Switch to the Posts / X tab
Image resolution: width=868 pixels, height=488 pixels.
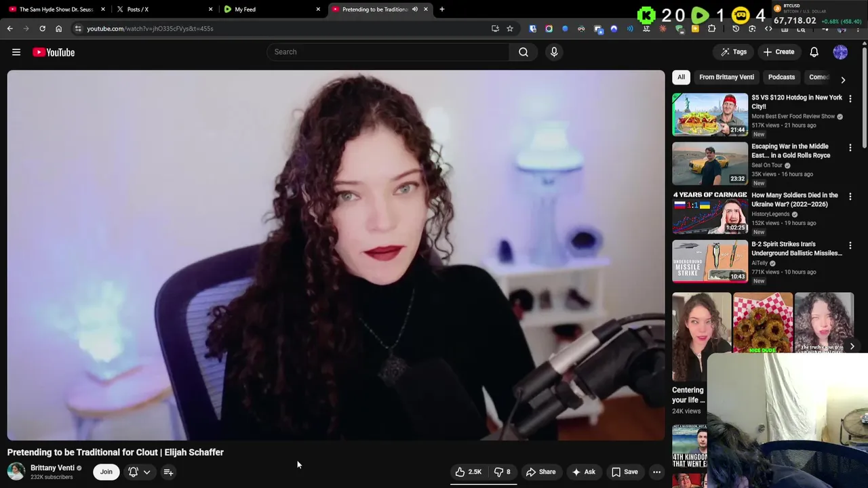click(x=163, y=9)
